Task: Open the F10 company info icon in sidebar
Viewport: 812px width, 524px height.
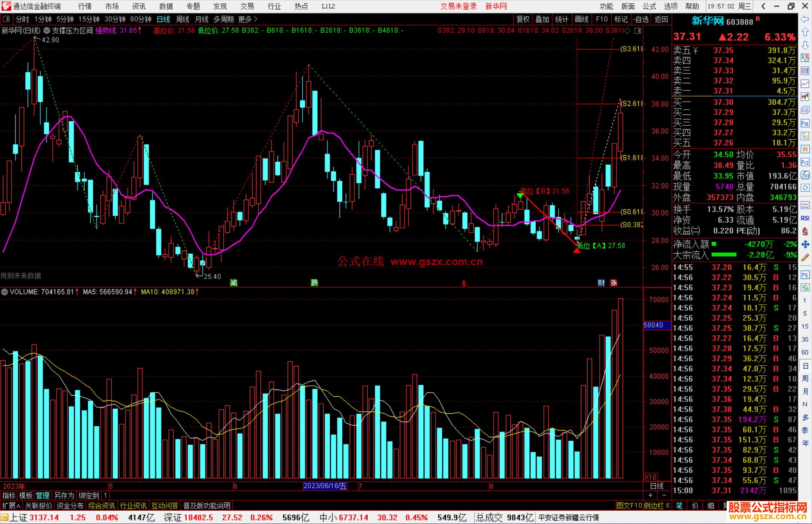Action: (805, 123)
